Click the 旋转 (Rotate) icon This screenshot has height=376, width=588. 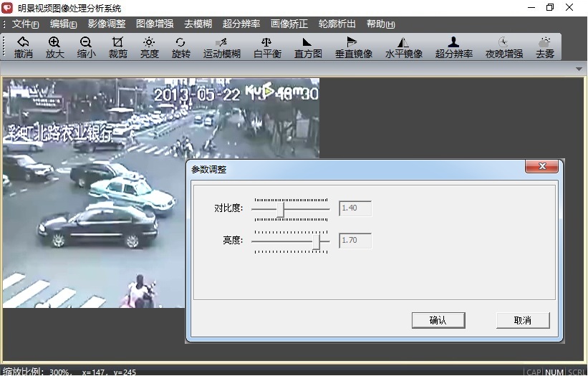tap(180, 47)
